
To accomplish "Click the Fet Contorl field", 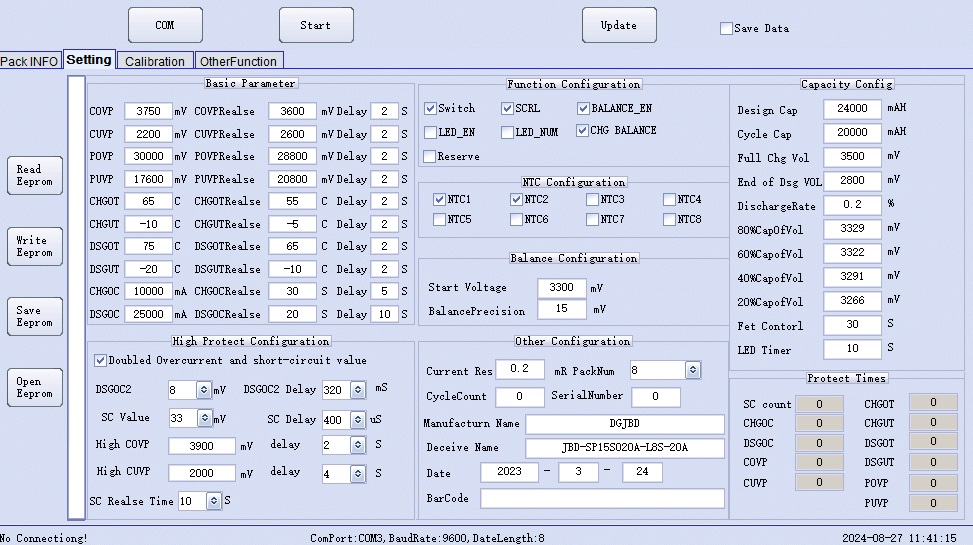I will (852, 325).
